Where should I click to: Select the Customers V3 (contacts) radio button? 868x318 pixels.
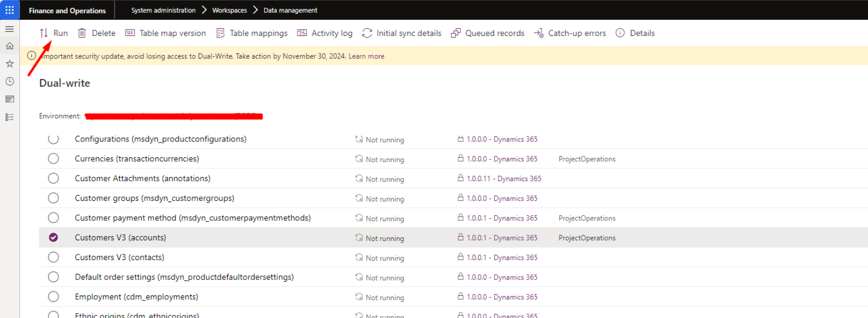[x=53, y=257]
